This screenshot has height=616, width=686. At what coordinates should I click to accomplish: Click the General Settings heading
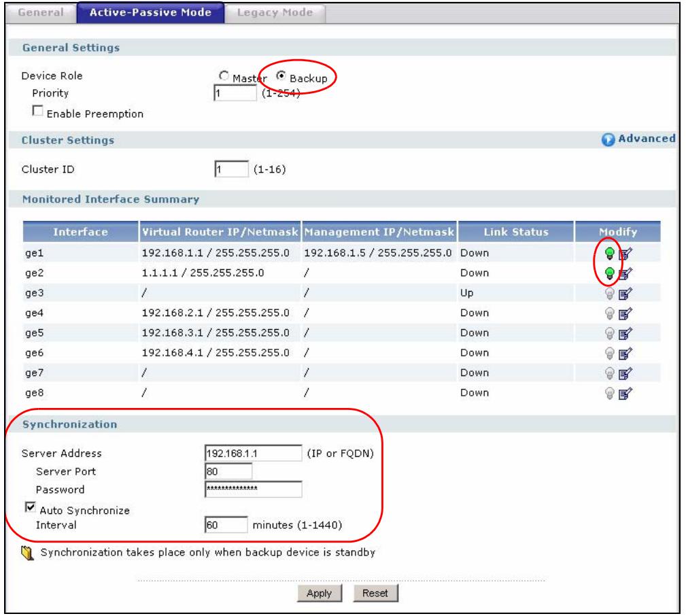[x=71, y=48]
